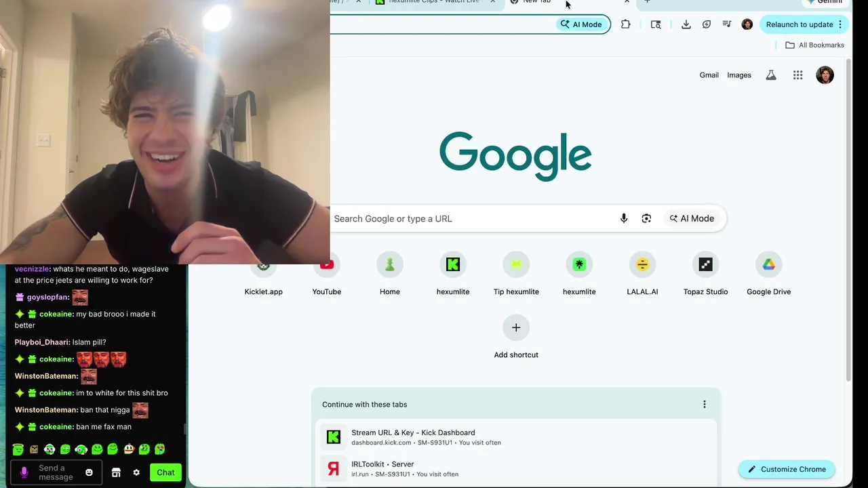
Task: Open the Chrome Extensions puzzle icon
Action: 625,24
